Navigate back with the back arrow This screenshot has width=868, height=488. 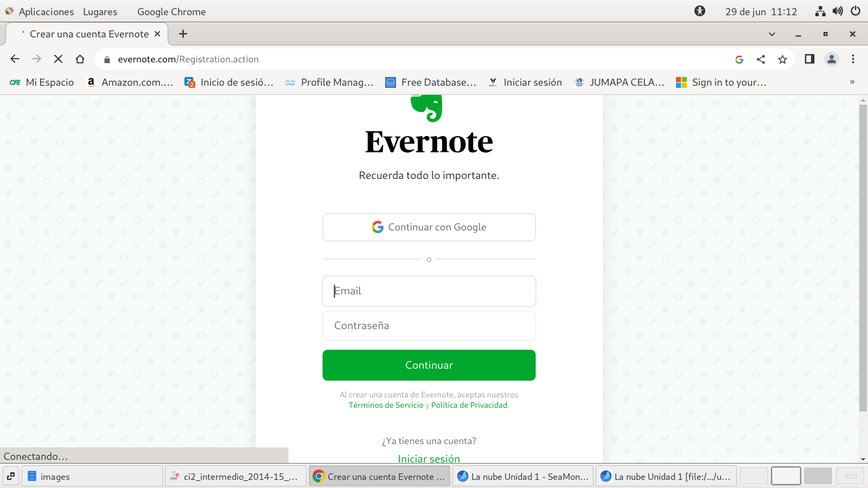pos(15,59)
